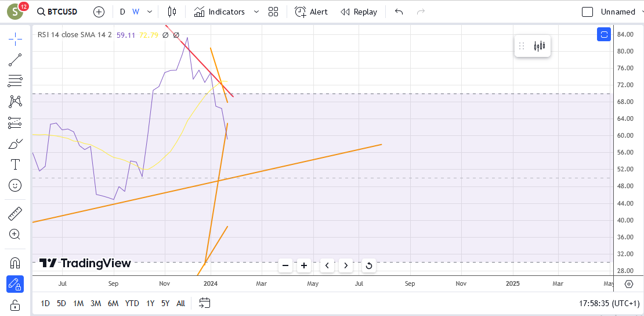
Task: Click the floating toolbar candlestick icon
Action: 540,46
